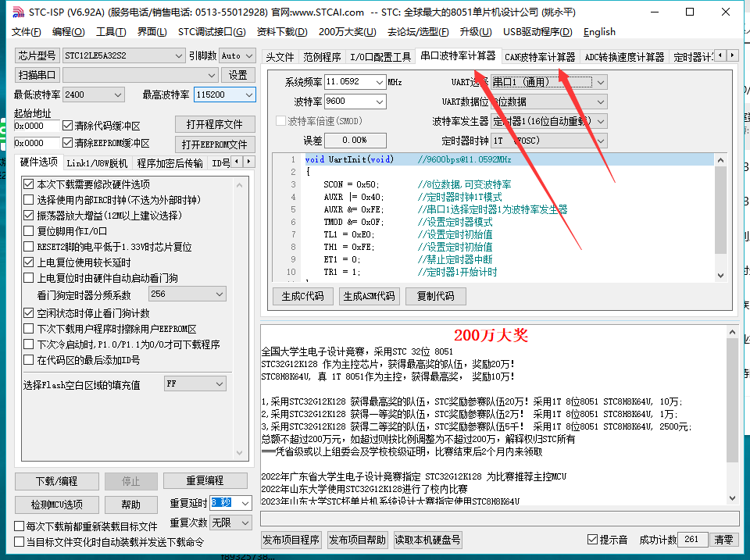The image size is (750, 560).
Task: Switch language via English menu
Action: [599, 32]
